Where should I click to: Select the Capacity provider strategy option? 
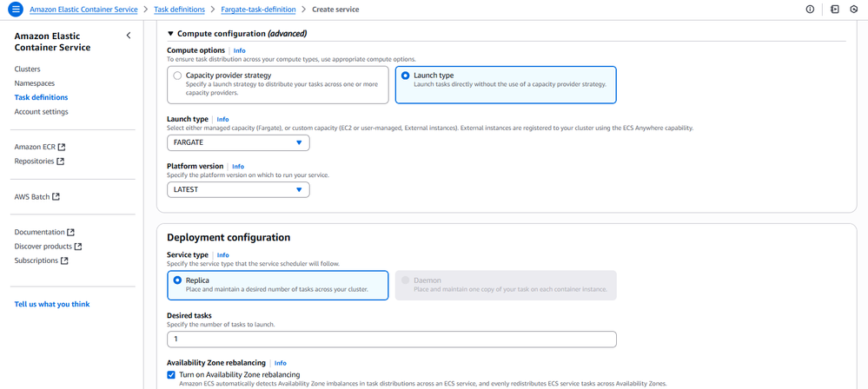[x=177, y=76]
